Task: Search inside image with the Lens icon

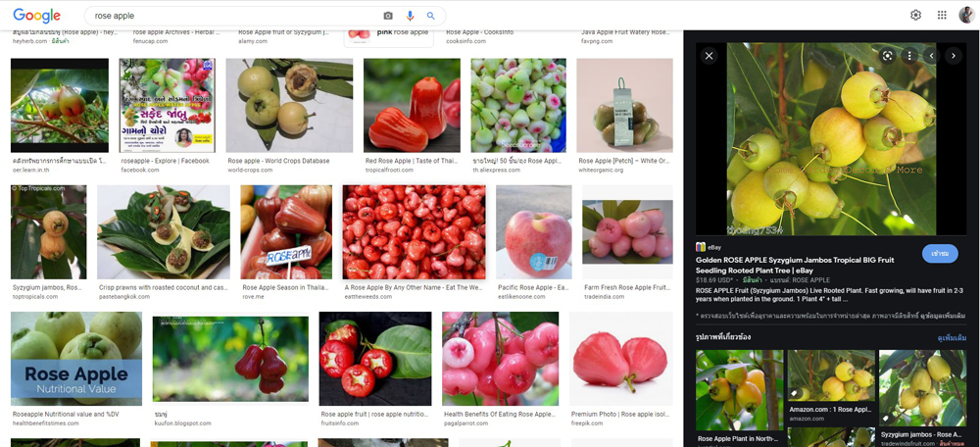Action: 886,56
